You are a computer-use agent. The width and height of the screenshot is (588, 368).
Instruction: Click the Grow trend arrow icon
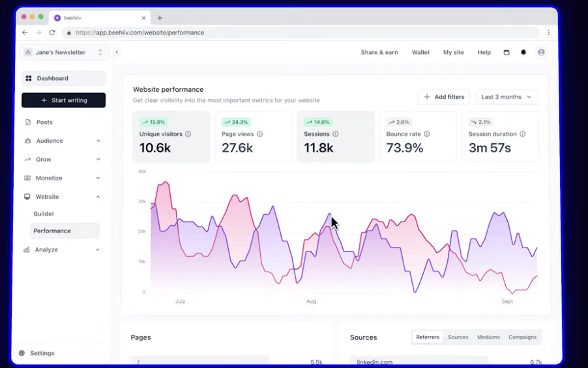tap(27, 160)
